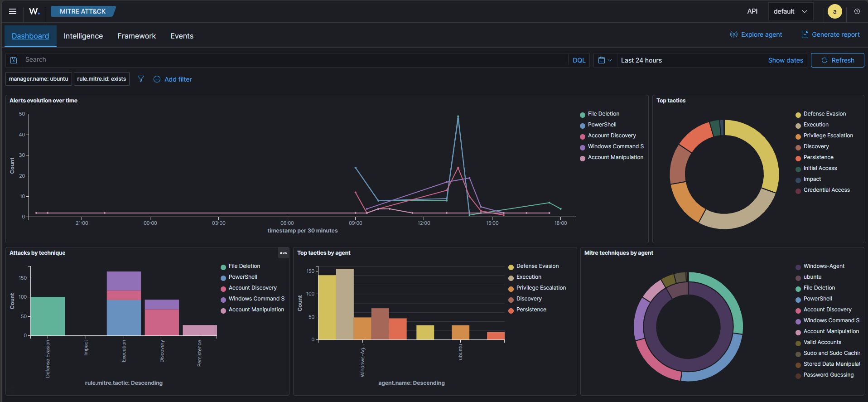
Task: Open the Attacks by technique panel options
Action: coord(284,253)
